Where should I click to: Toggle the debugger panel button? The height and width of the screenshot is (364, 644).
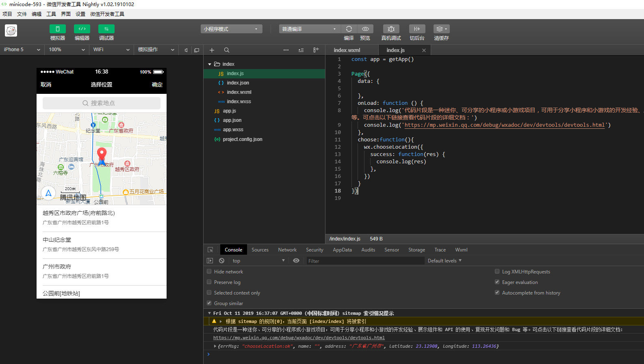106,29
